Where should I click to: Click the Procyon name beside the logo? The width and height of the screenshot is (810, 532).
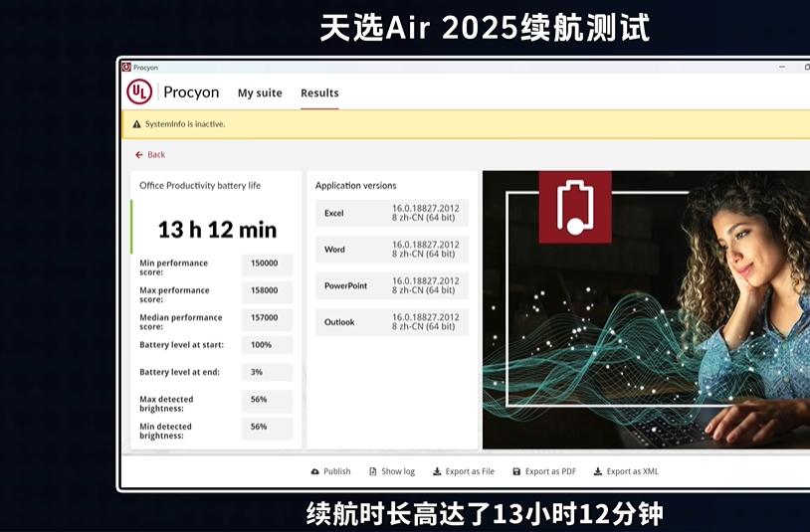(191, 92)
